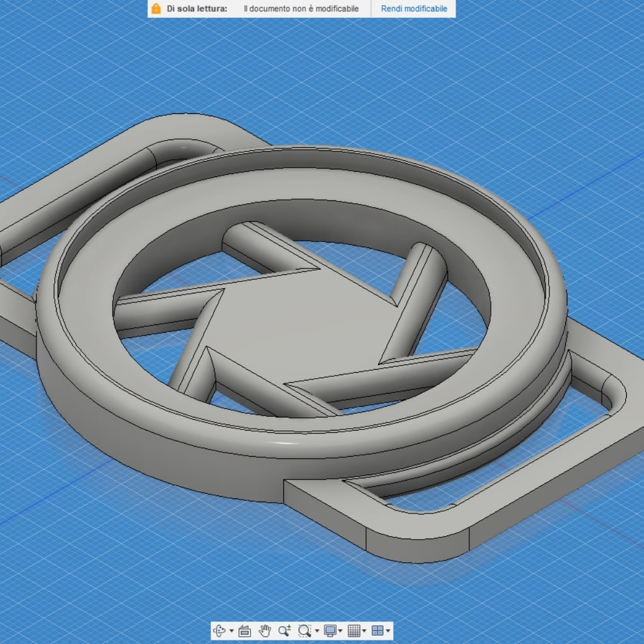Select the Pan hand tool

[x=265, y=630]
